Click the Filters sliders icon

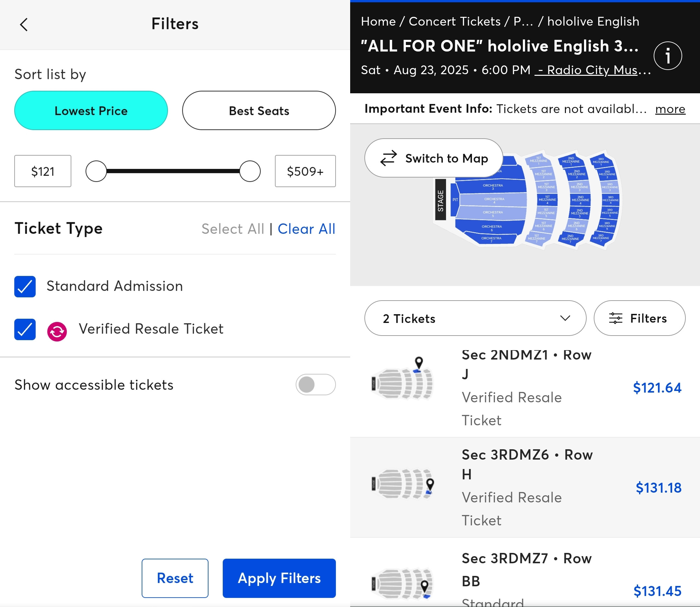[615, 318]
